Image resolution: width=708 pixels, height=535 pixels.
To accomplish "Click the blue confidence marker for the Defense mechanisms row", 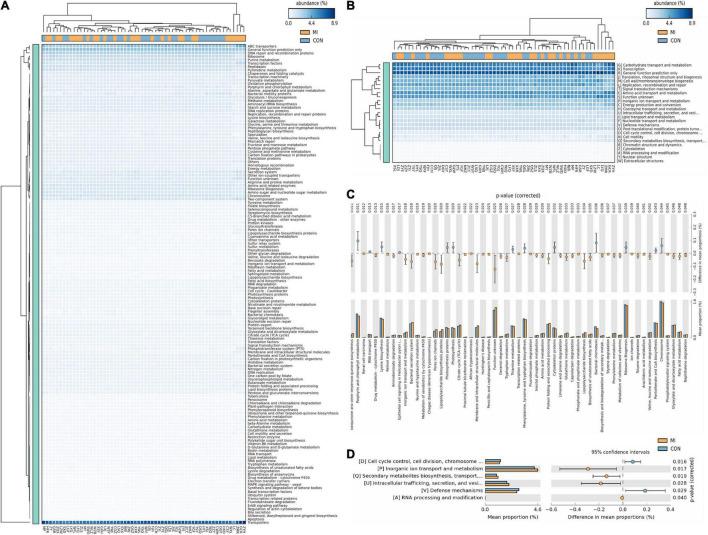I will click(645, 490).
